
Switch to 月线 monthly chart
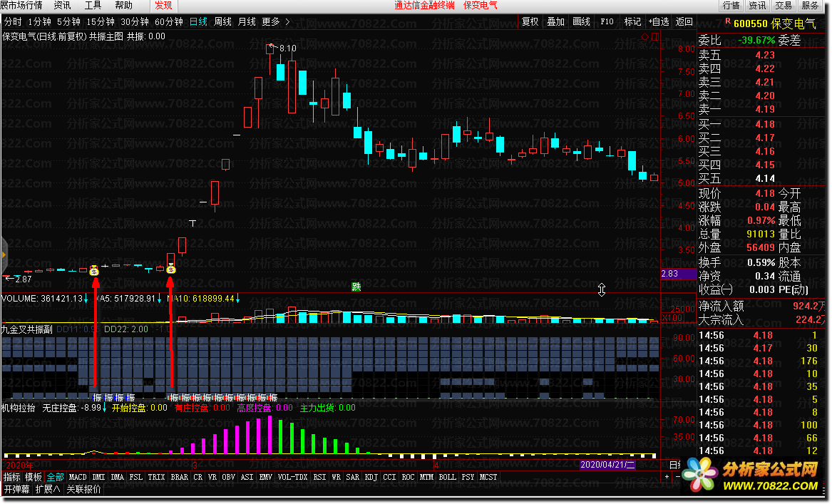pyautogui.click(x=247, y=22)
